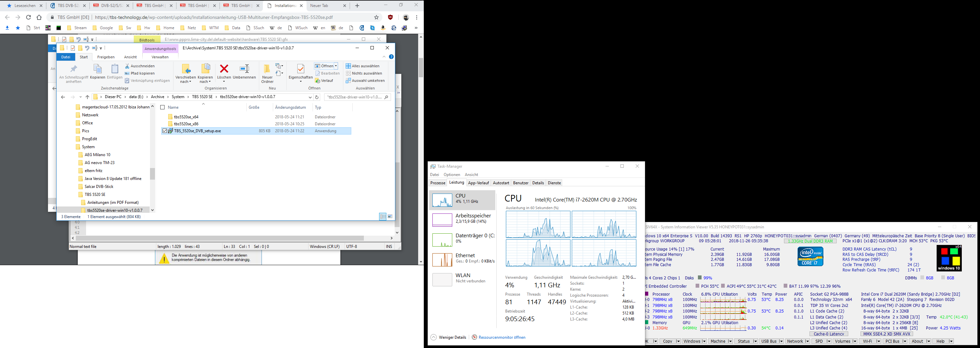Show hidden Chrome bookmarks overflow chevron
The height and width of the screenshot is (348, 980).
pyautogui.click(x=416, y=28)
